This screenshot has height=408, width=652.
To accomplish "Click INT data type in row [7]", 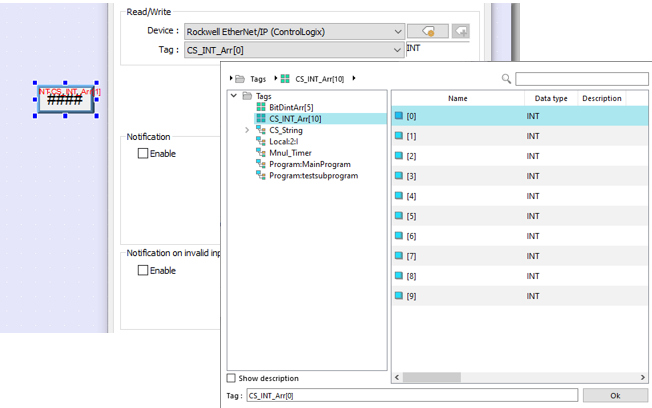I will [x=533, y=256].
